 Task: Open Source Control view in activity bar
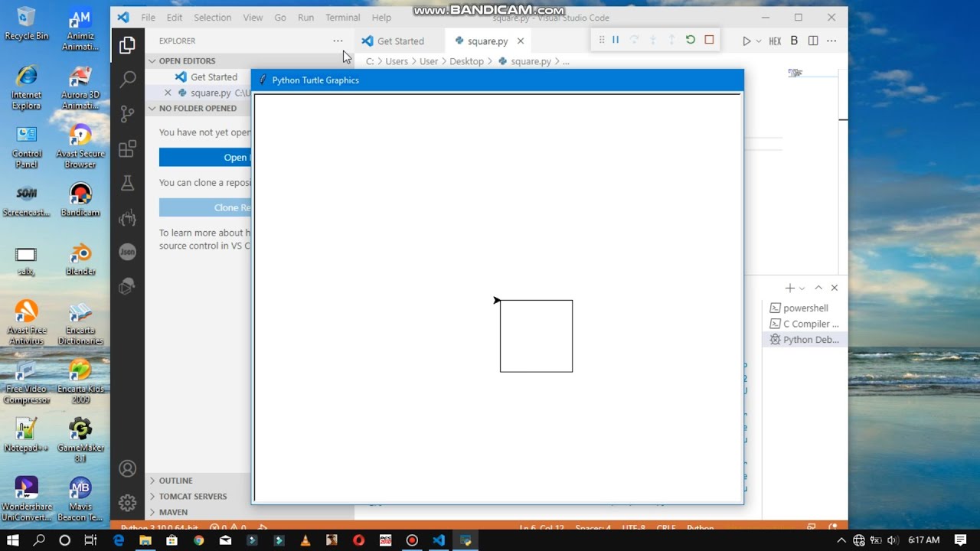tap(127, 114)
